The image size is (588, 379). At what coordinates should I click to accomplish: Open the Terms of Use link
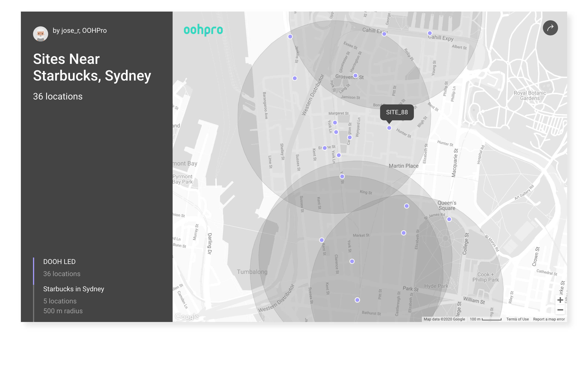coord(517,319)
